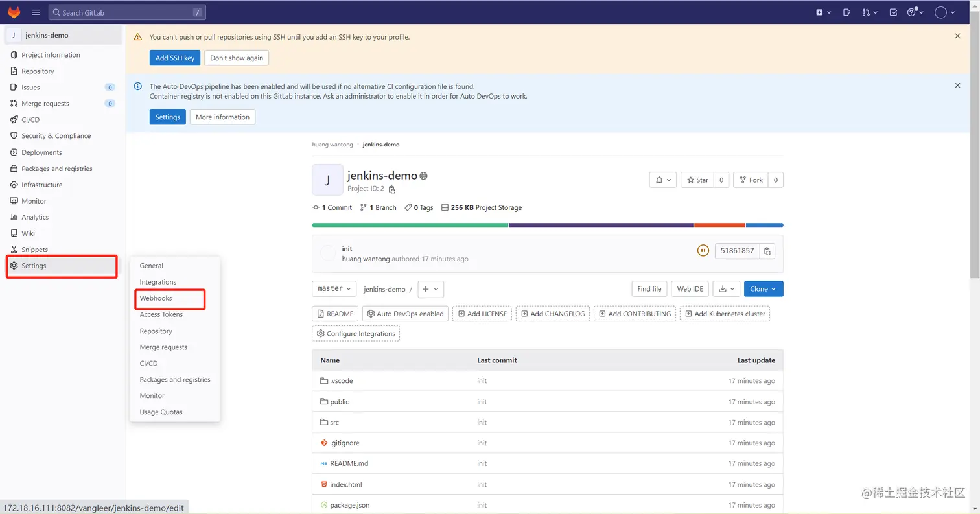
Task: Open the 1 Branch link
Action: click(378, 207)
